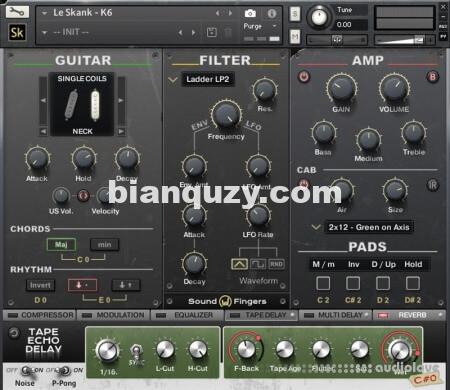The width and height of the screenshot is (450, 390).
Task: Click the Tune knob in header
Action: tap(319, 16)
